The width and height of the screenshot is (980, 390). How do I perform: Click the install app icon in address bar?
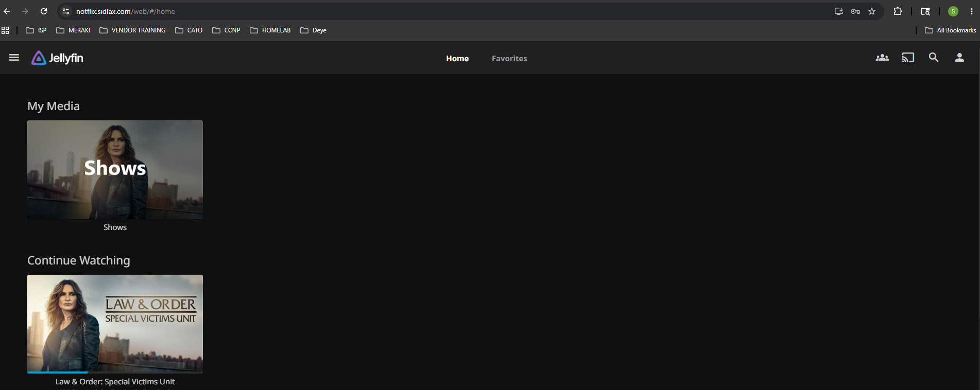[x=839, y=11]
